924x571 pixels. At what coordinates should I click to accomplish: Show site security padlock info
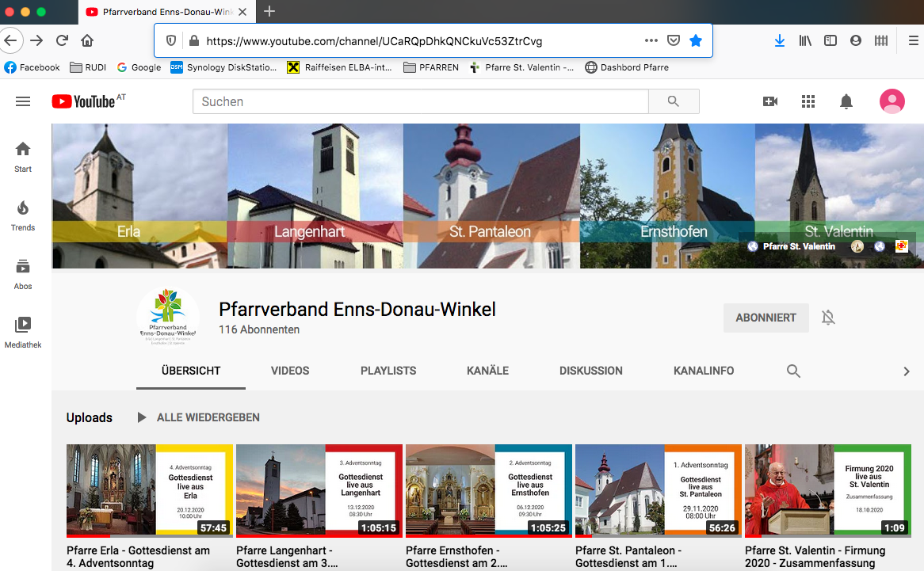coord(194,40)
